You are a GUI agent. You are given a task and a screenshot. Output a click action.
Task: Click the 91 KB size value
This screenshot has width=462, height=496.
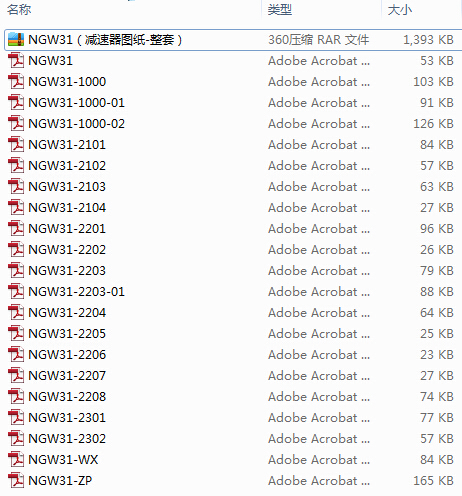437,102
